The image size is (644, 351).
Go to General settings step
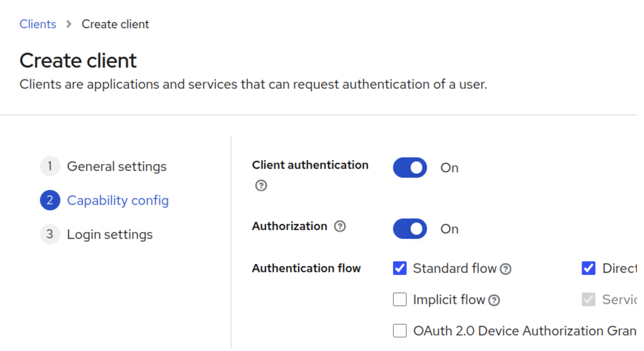point(116,167)
